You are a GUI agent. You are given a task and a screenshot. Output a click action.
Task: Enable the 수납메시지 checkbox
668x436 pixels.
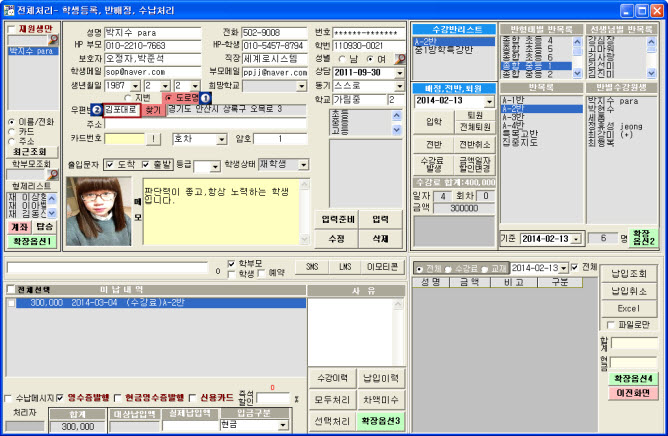(x=8, y=398)
